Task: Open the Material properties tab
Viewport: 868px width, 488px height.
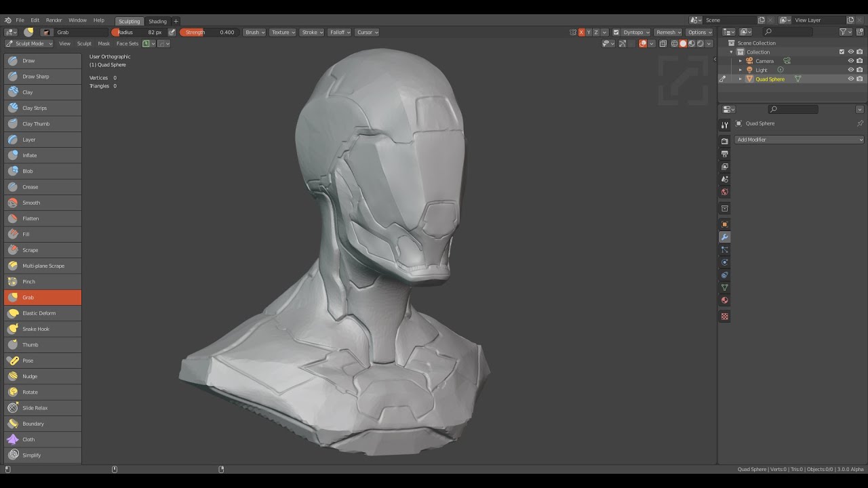Action: coord(725,300)
